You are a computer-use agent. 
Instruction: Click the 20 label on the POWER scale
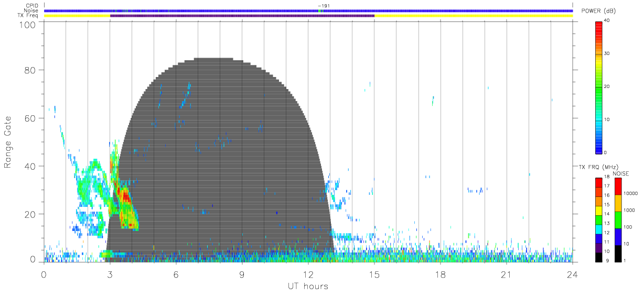coord(607,86)
